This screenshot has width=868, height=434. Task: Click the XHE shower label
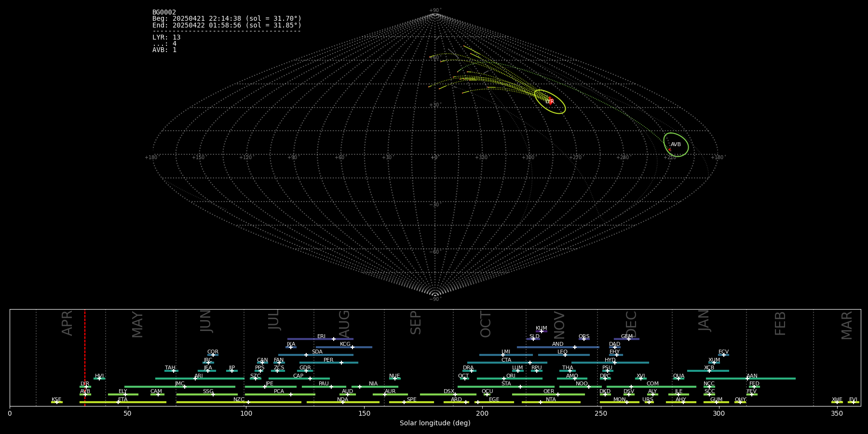(x=837, y=400)
